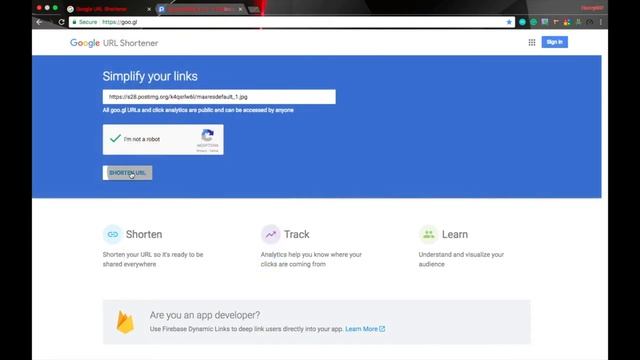Viewport: 640px width, 360px height.
Task: Click the Learn audience icon
Action: point(429,234)
